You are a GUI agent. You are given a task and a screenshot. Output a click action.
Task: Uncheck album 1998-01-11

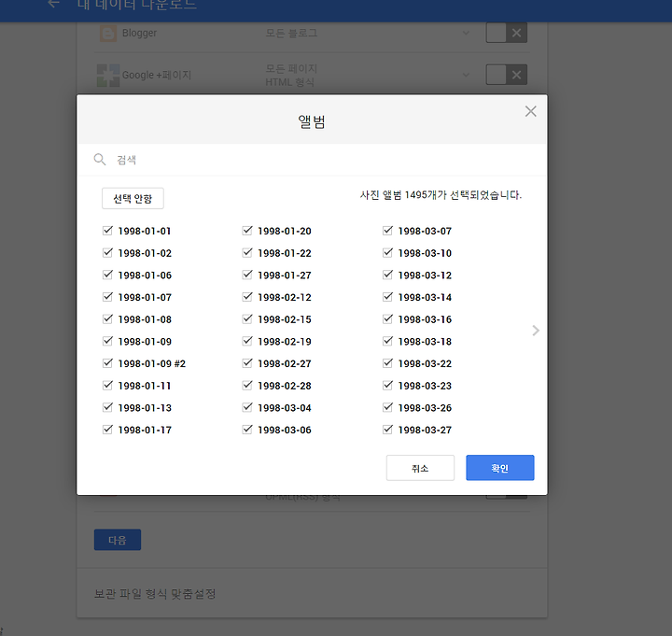(x=107, y=386)
